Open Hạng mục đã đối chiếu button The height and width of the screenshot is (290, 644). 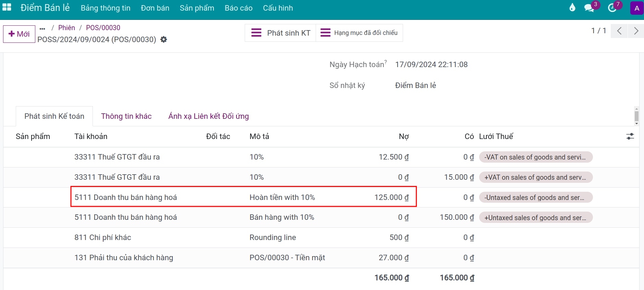(x=359, y=33)
